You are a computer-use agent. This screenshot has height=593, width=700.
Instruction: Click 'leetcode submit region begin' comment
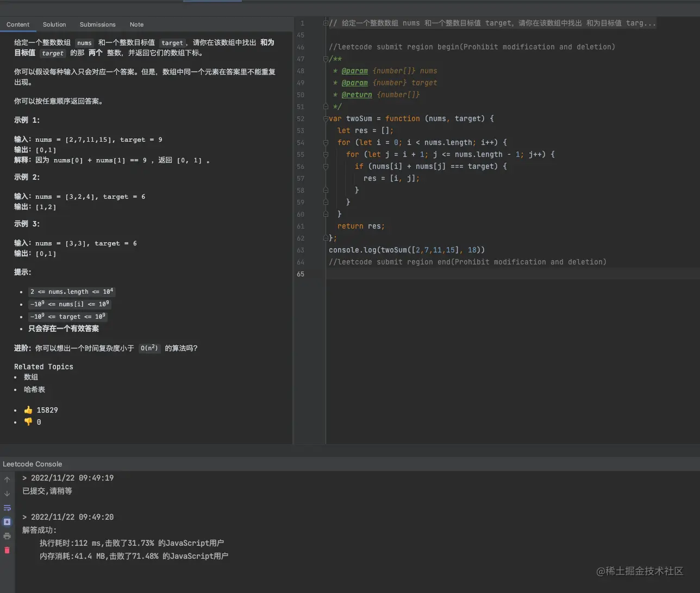coord(472,47)
